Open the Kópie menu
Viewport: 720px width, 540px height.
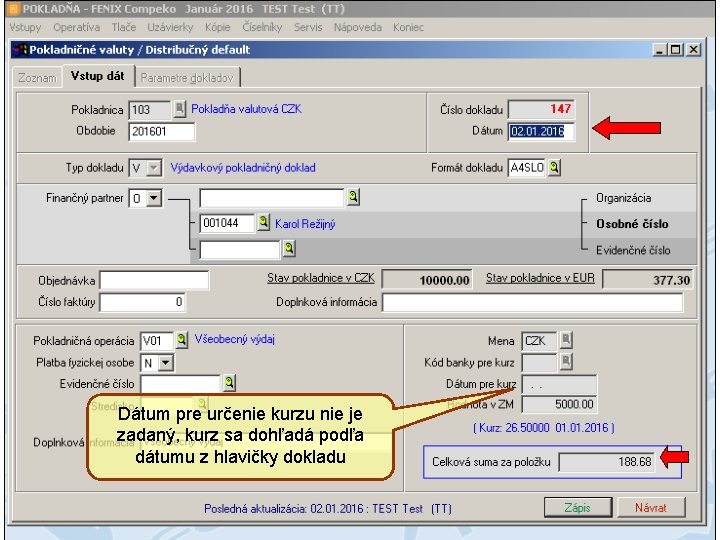[x=217, y=28]
